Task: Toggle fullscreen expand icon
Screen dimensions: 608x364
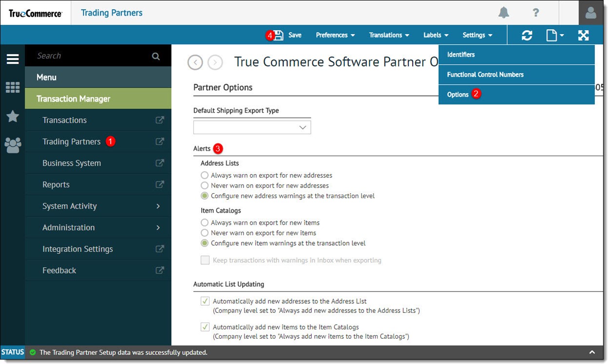Action: 583,35
